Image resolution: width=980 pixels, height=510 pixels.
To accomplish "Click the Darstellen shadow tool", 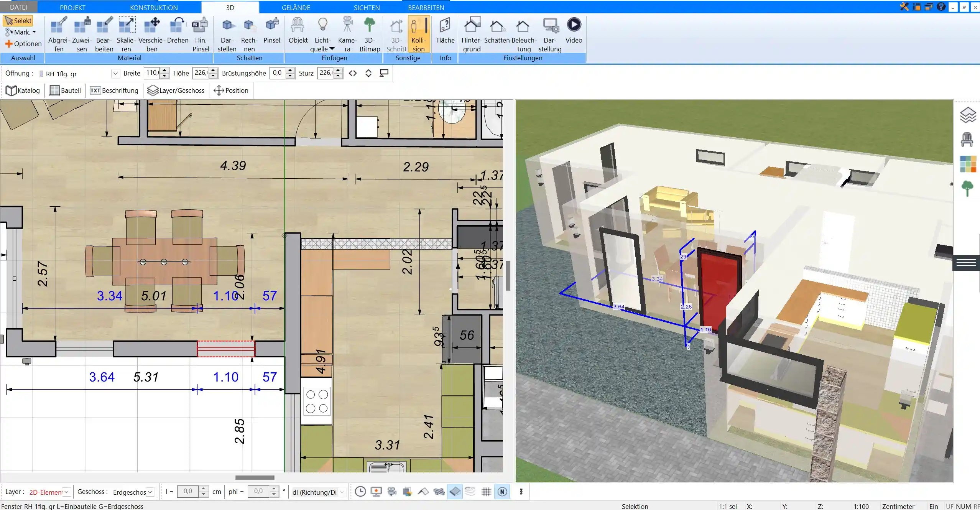I will pyautogui.click(x=227, y=34).
